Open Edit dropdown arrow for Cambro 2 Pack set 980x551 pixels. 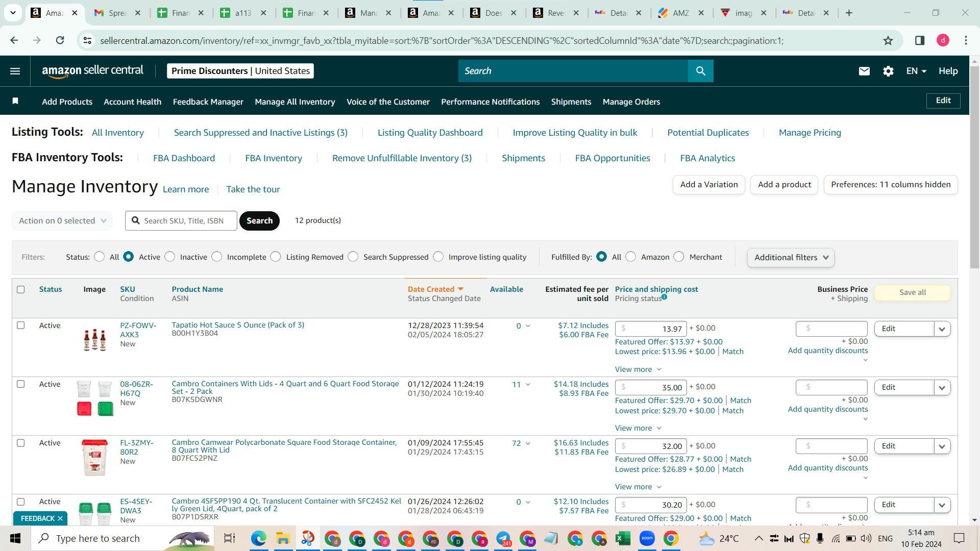coord(942,388)
